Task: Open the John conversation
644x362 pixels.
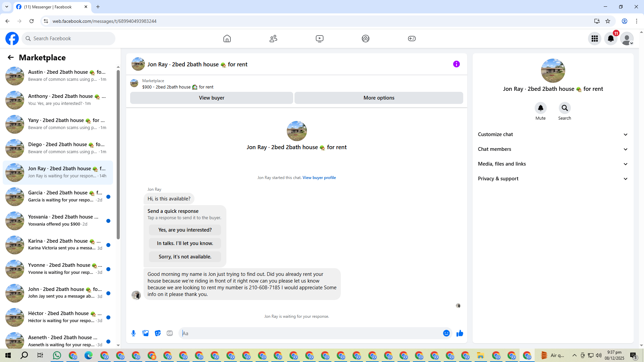Action: pos(58,293)
